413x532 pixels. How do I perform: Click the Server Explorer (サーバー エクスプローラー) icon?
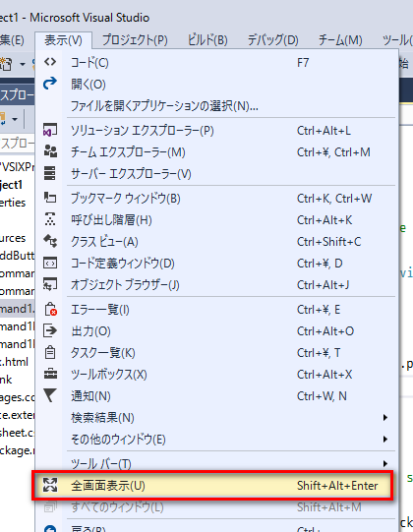(50, 173)
